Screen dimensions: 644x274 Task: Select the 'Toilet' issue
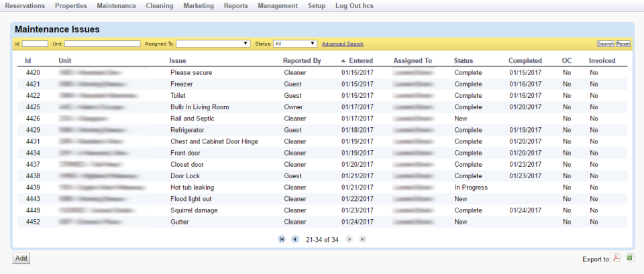[x=178, y=96]
